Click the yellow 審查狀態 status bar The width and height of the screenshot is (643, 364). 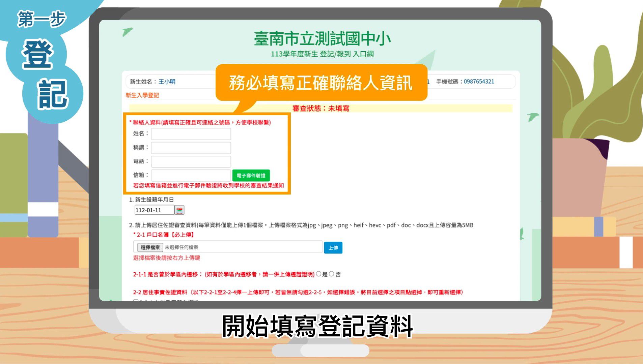(x=371, y=108)
